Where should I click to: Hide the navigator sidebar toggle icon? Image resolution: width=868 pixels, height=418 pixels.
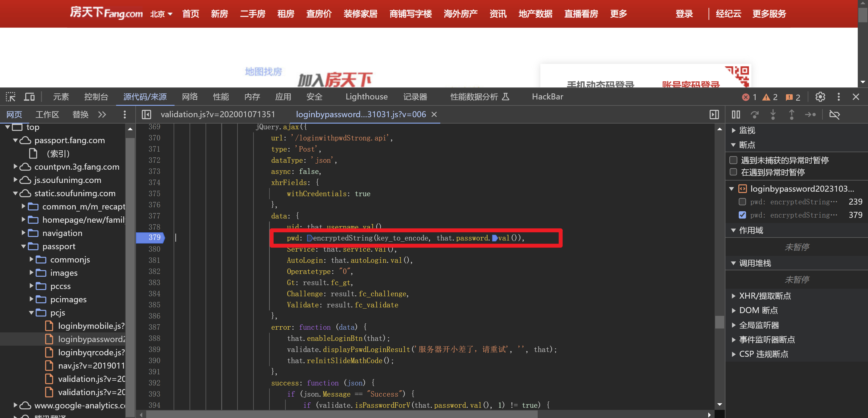[x=146, y=115]
